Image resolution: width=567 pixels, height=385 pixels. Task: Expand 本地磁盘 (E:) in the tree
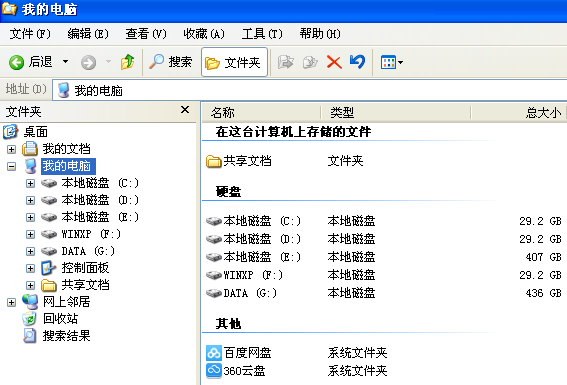(x=30, y=218)
